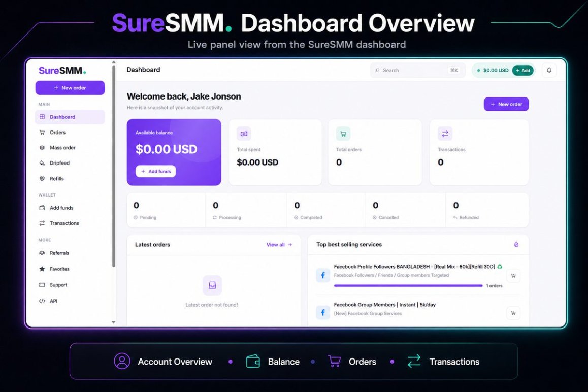
Task: Open Mass order in the sidebar
Action: (70, 148)
